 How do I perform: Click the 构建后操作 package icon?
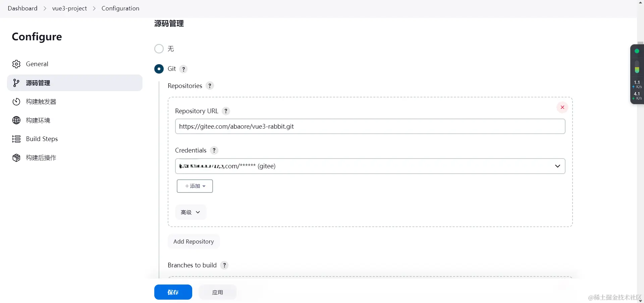(16, 158)
